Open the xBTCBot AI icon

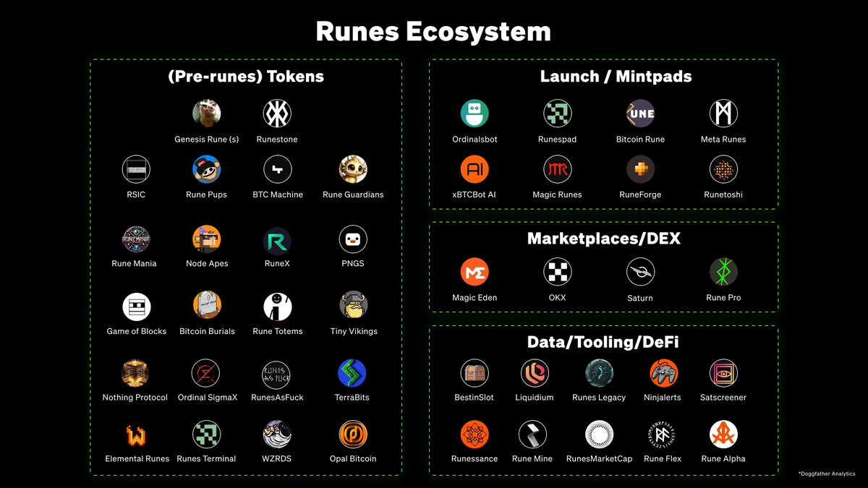pyautogui.click(x=475, y=169)
